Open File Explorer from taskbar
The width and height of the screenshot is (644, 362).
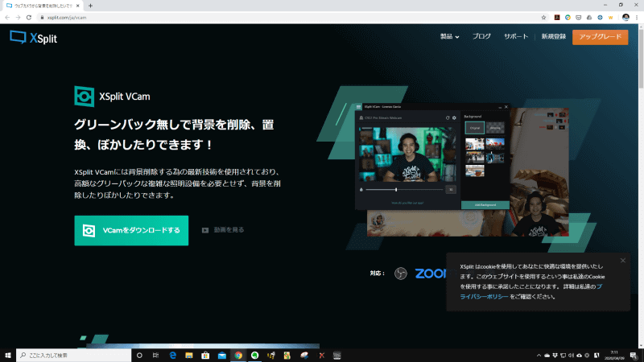(x=189, y=356)
